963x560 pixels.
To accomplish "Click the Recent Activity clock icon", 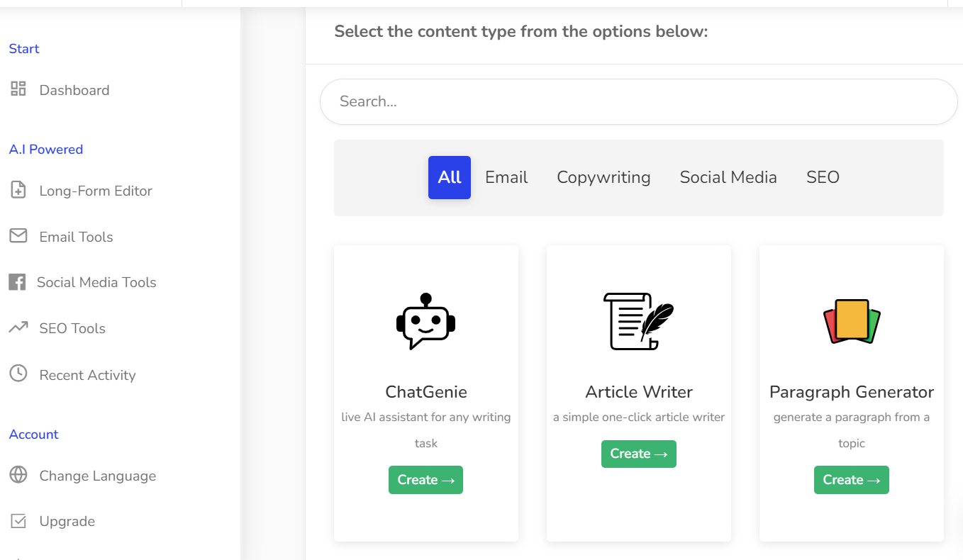I will (18, 374).
